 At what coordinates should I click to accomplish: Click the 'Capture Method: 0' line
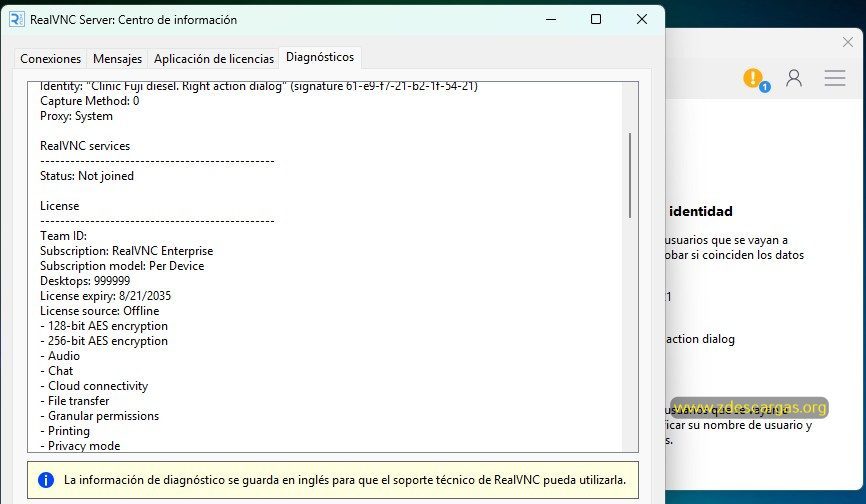[x=89, y=101]
